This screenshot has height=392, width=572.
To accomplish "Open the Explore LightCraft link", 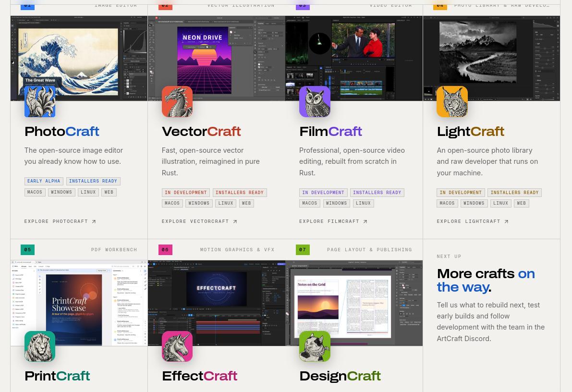I will pos(473,221).
